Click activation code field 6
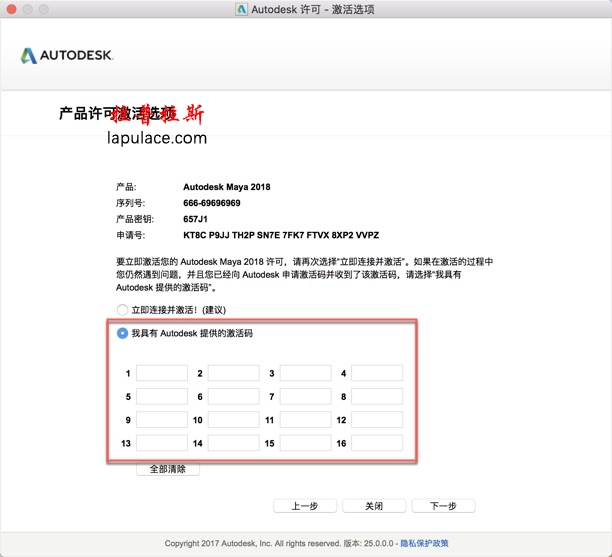This screenshot has width=612, height=557. [x=234, y=397]
